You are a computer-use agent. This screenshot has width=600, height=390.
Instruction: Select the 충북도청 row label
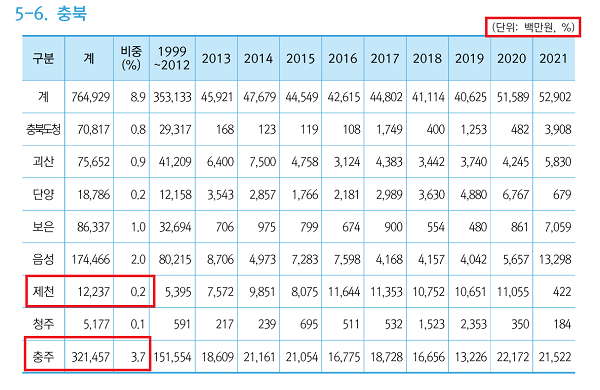pos(43,129)
